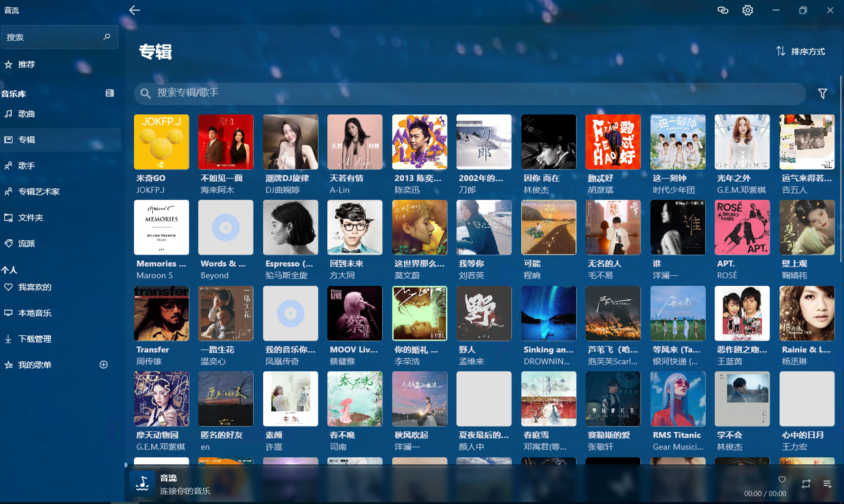
Task: Open the MOOV Live 蔡健雅 album cover
Action: [355, 314]
